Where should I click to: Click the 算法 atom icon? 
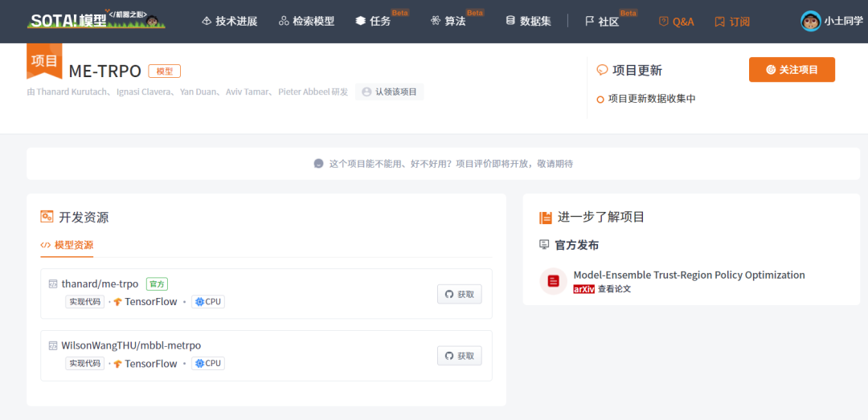[x=436, y=22]
